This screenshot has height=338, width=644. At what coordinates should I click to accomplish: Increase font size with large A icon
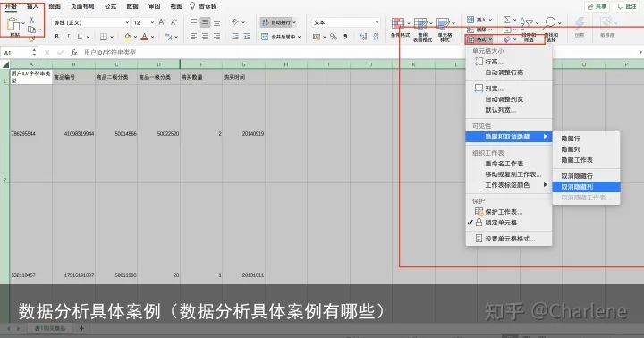pyautogui.click(x=162, y=22)
